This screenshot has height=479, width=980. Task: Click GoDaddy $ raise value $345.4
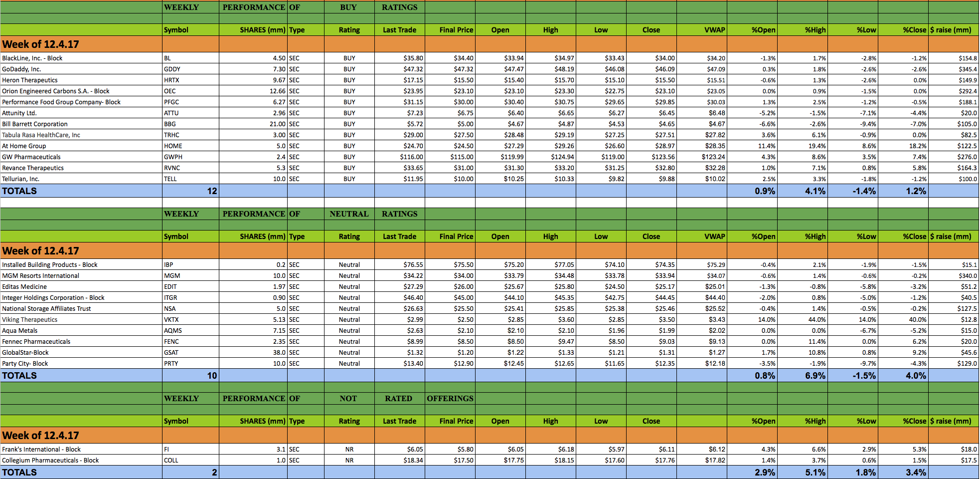coord(954,69)
